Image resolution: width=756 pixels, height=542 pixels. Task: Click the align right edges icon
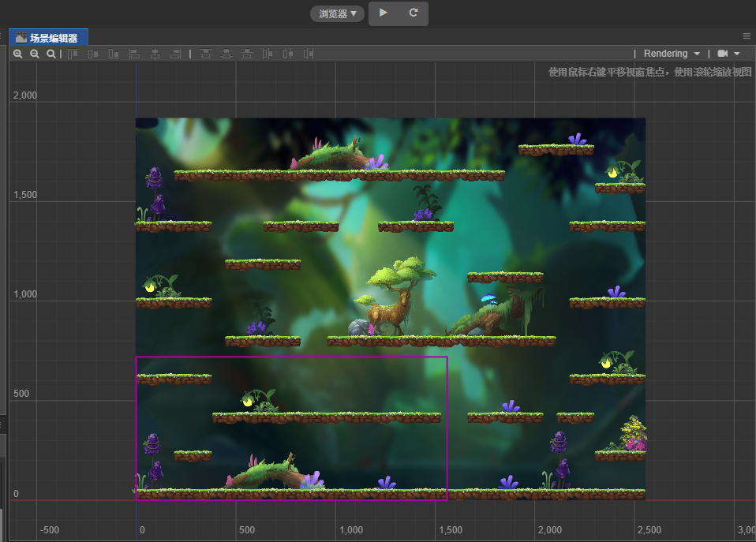(x=175, y=54)
